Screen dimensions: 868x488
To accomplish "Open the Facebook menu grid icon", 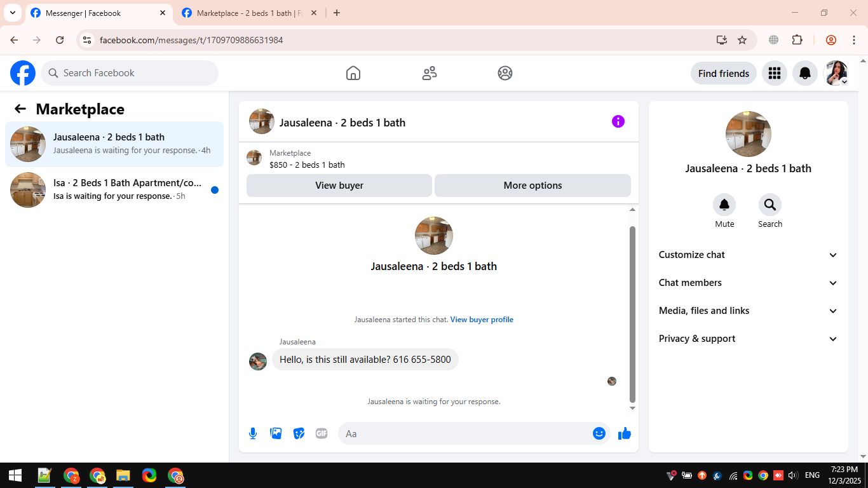I will 774,73.
